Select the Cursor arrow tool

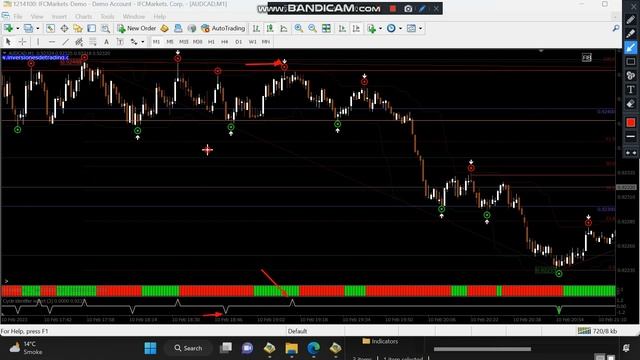pos(8,42)
